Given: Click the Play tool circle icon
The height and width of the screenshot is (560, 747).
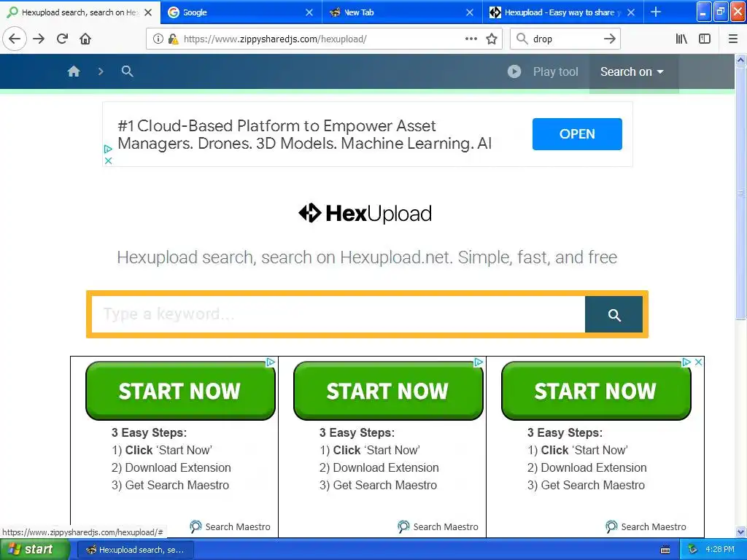Looking at the screenshot, I should click(514, 71).
